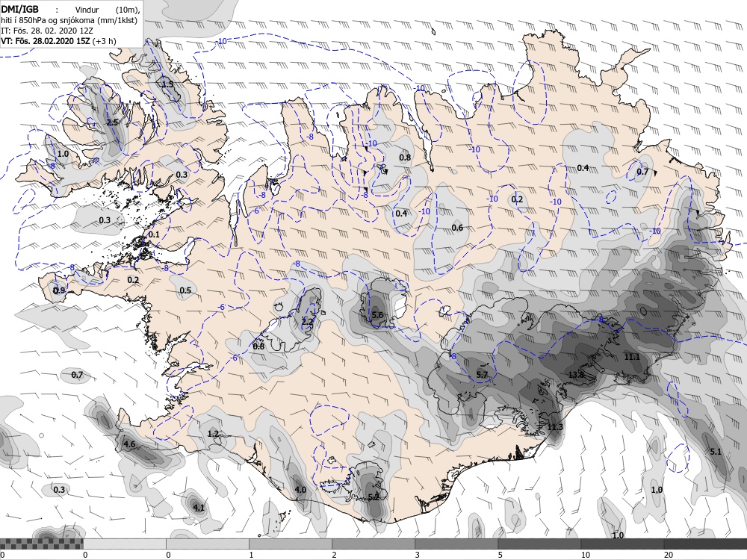Pick legend swatch between 5 and 10

539,544
